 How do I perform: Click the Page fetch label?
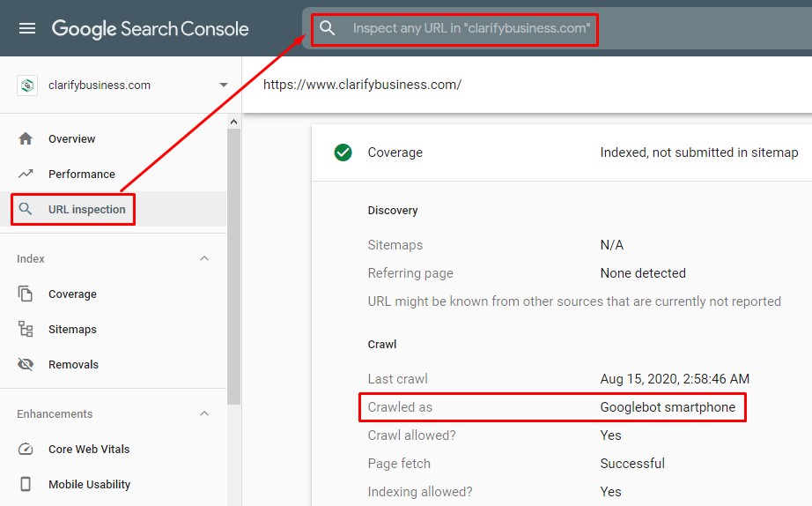tap(399, 464)
